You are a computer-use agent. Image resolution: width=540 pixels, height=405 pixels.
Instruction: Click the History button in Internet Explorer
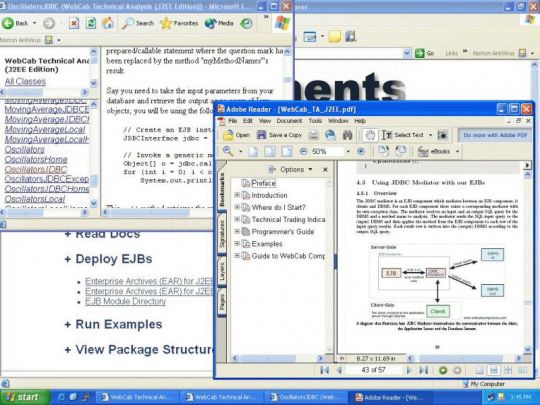tap(246, 23)
